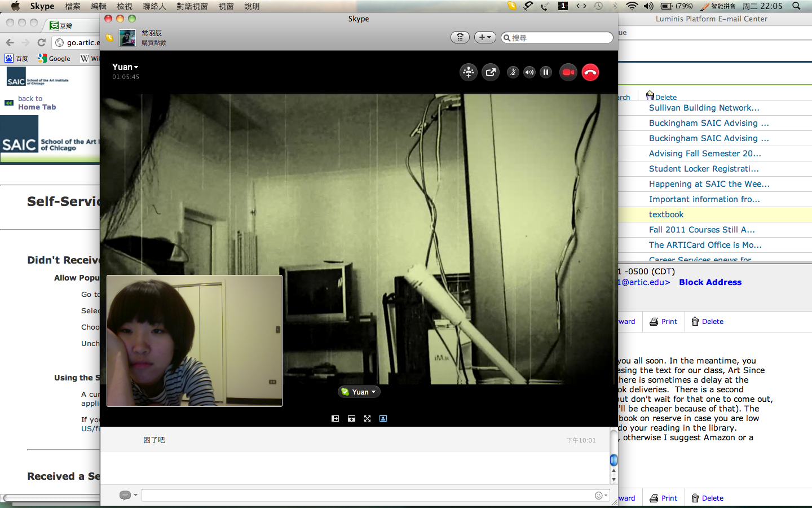Open the 說明 menu
This screenshot has width=812, height=508.
coord(252,6)
